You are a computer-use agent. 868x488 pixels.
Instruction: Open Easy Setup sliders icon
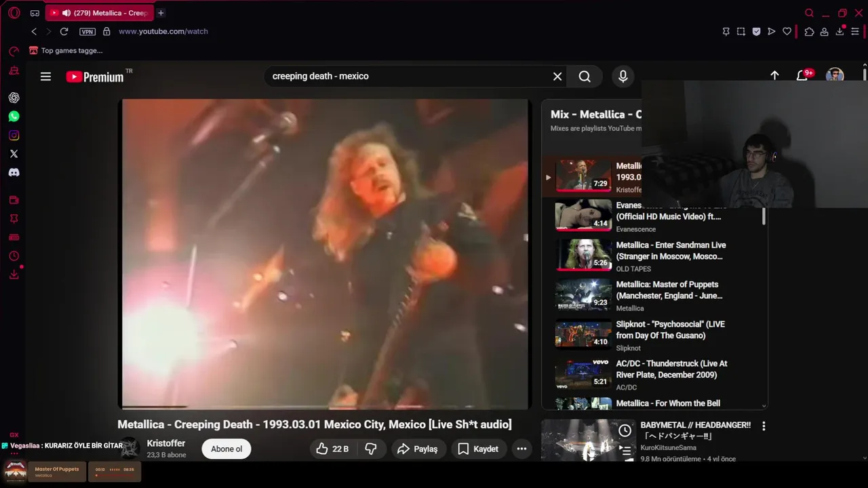click(x=856, y=31)
